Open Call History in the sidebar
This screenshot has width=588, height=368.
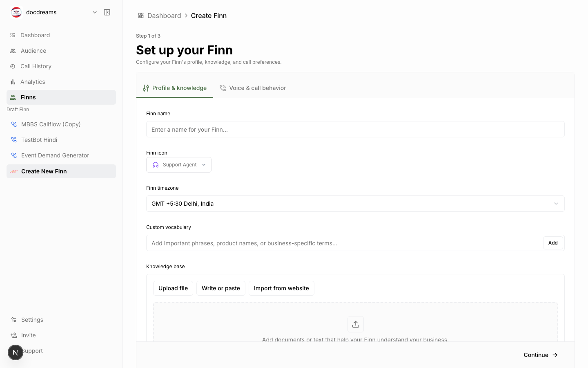tap(61, 66)
